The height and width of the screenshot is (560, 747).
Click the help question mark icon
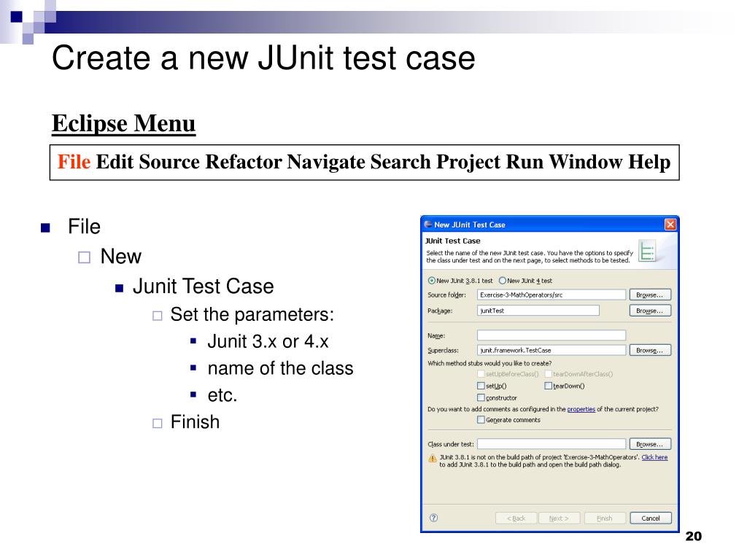click(x=433, y=518)
